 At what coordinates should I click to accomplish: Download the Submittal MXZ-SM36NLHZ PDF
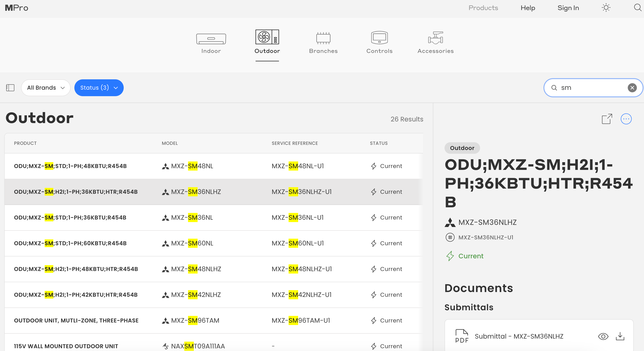pyautogui.click(x=620, y=336)
